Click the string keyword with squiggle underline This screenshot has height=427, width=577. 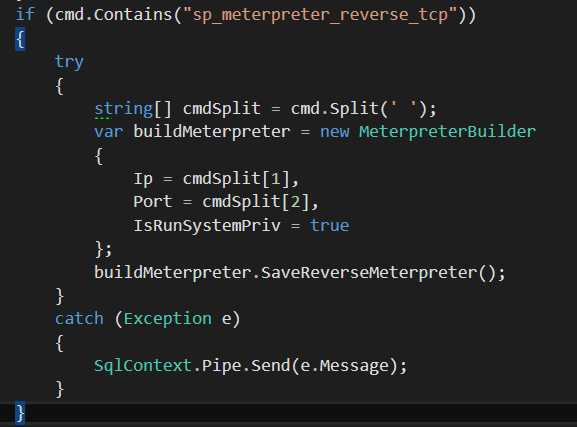123,109
